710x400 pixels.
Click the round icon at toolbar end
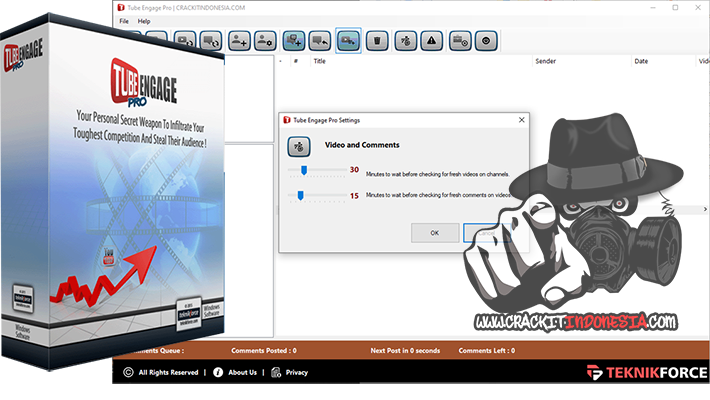(486, 41)
